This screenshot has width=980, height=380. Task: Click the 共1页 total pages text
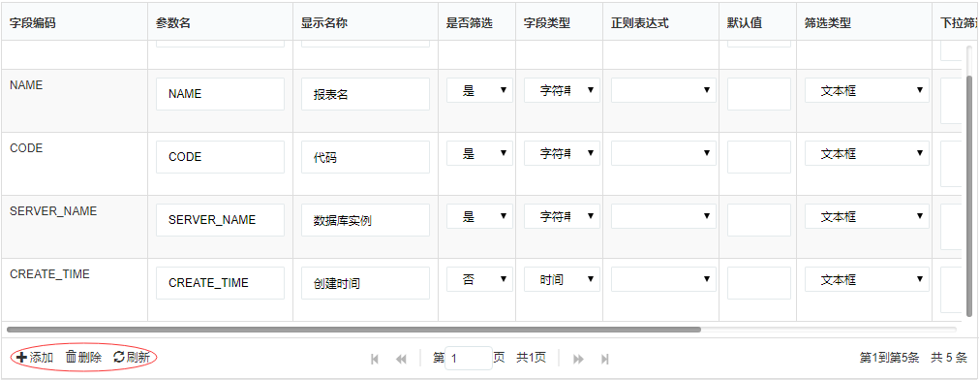[x=531, y=358]
